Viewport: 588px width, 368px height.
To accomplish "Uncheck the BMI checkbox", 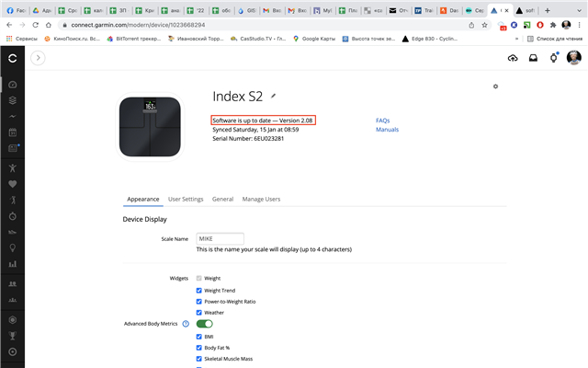I will [x=198, y=337].
